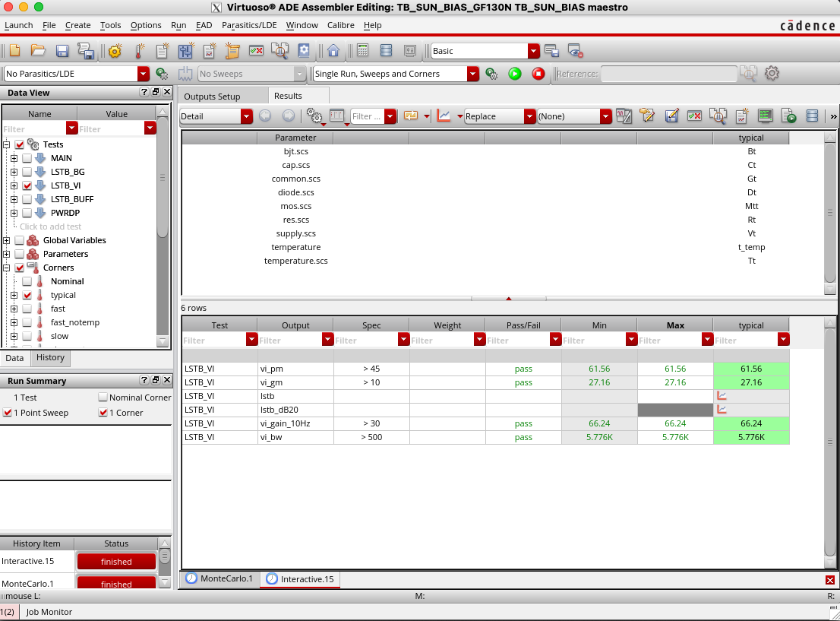Switch to the Outputs Setup tab
The image size is (840, 621).
[x=212, y=97]
